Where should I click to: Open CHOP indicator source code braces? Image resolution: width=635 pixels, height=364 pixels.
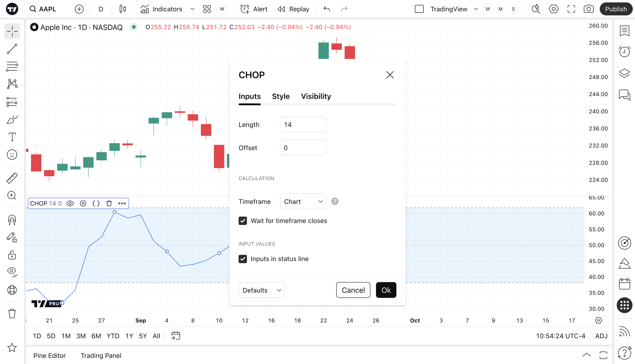96,204
